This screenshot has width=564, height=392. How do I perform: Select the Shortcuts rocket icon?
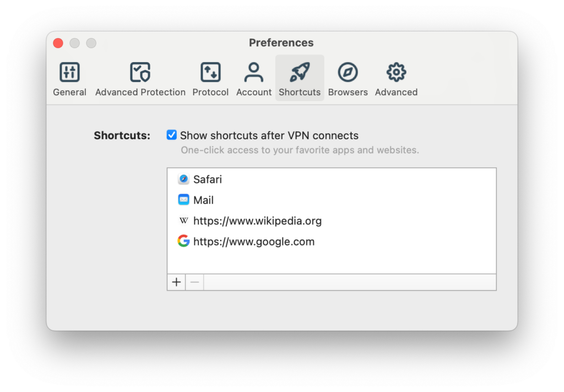click(x=300, y=72)
